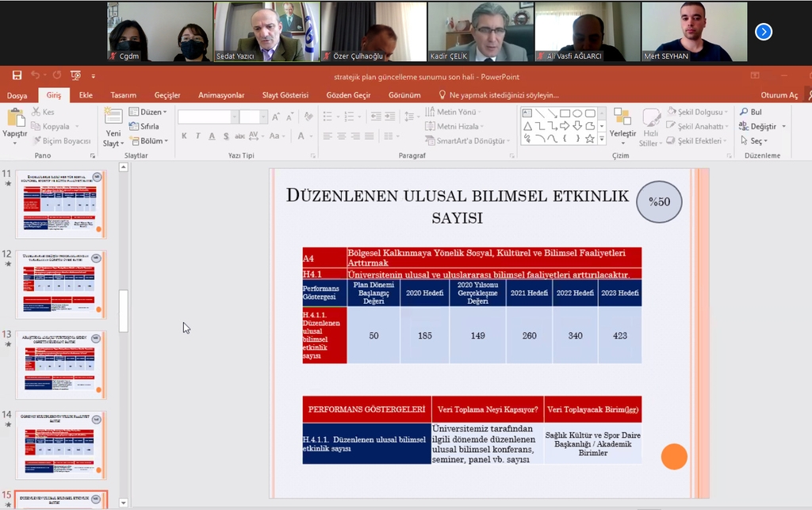Image resolution: width=812 pixels, height=510 pixels.
Task: Click the Bul search icon
Action: pyautogui.click(x=750, y=112)
